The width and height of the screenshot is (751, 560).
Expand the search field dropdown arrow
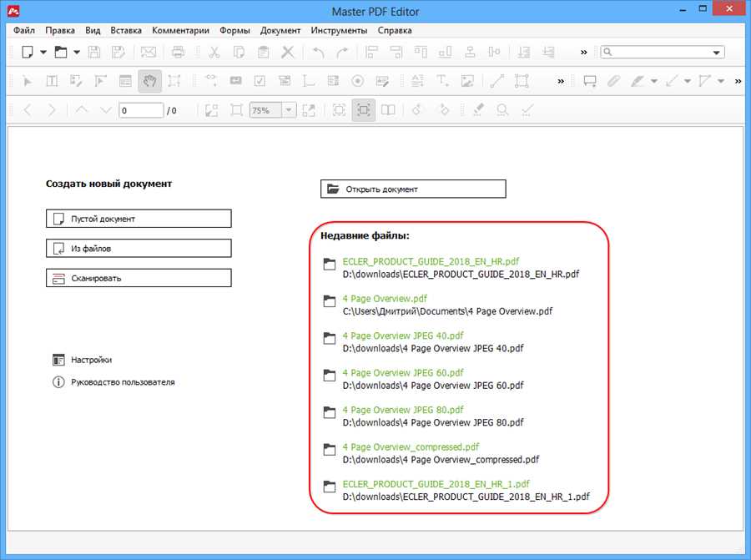pos(717,53)
